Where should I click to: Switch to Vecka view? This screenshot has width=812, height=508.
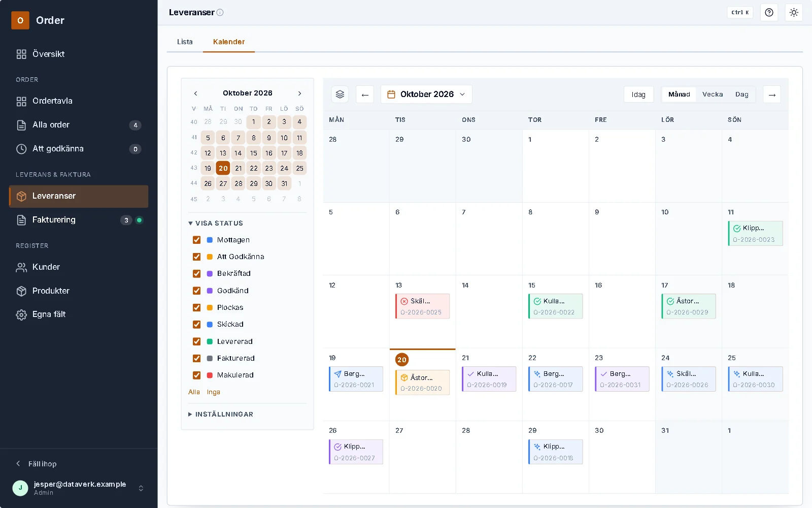coord(713,94)
